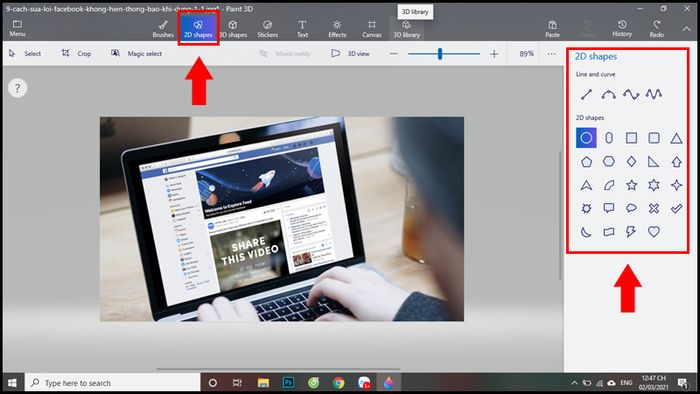The width and height of the screenshot is (700, 394).
Task: Pick the triangle shape
Action: click(x=676, y=138)
